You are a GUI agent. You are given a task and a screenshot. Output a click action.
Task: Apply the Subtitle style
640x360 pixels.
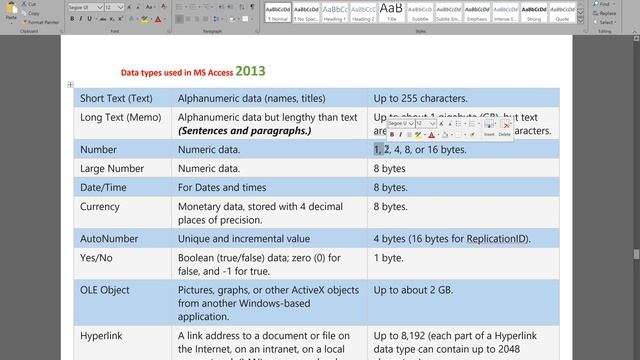coord(420,12)
